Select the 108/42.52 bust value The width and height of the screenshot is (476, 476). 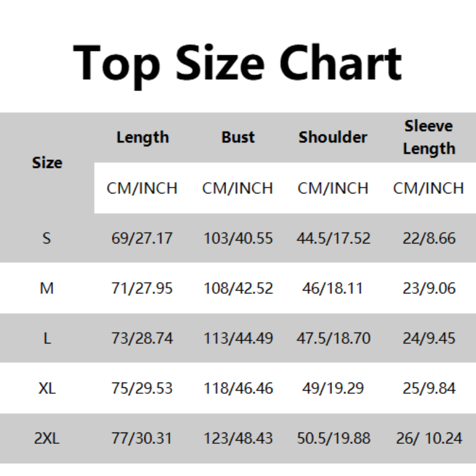(x=238, y=289)
